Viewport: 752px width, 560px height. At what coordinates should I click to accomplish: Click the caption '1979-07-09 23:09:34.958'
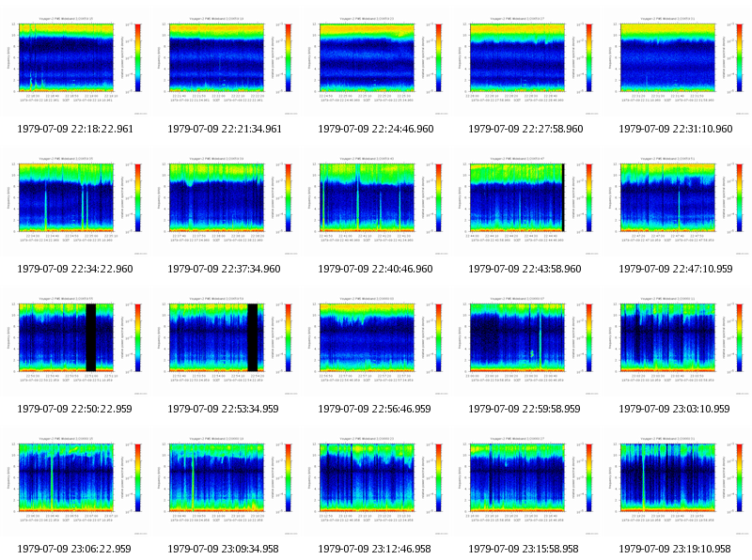(x=223, y=549)
